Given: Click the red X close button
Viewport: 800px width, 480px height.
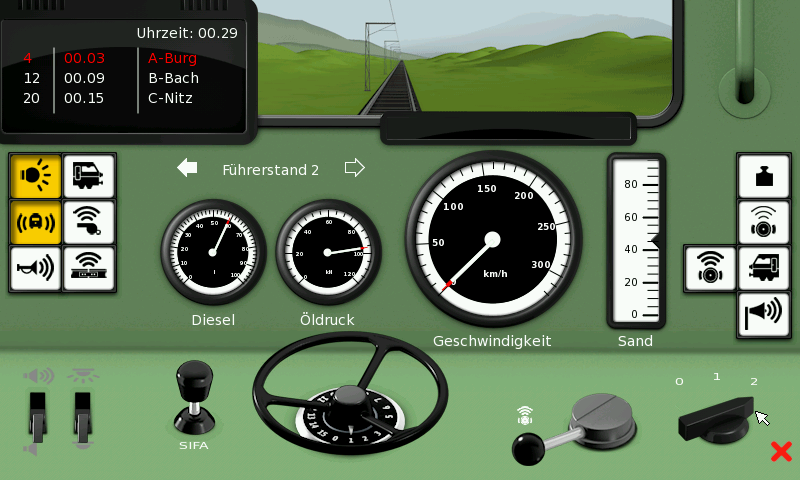Looking at the screenshot, I should [x=781, y=452].
